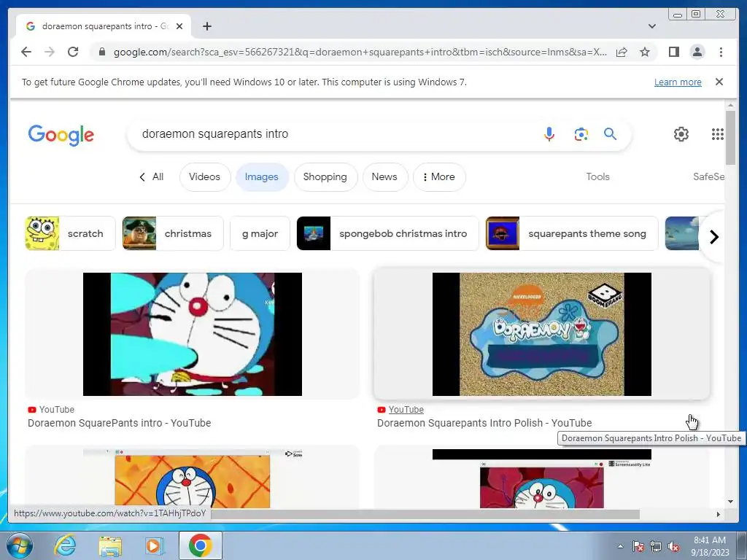Open the muted volume tray icon
Screen dimensions: 747x560
click(x=673, y=546)
